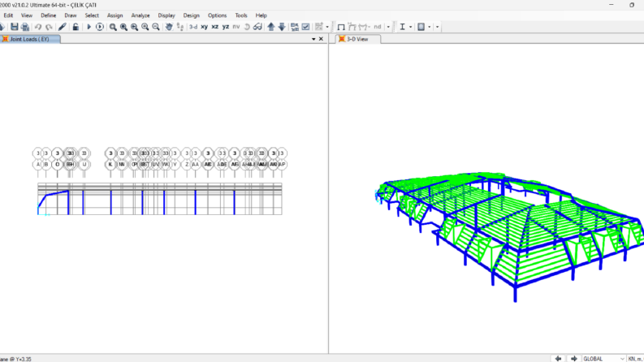Click the Object Shrink Toggle icon
This screenshot has width=644, height=362.
295,27
